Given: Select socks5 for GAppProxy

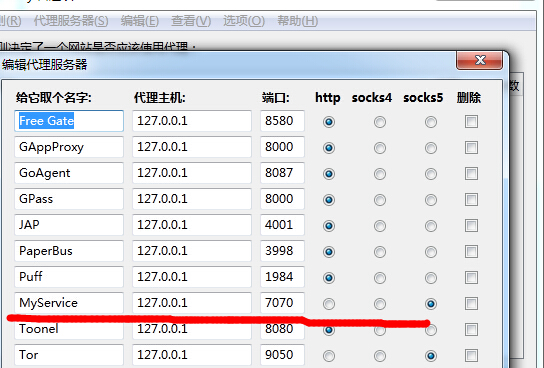Looking at the screenshot, I should click(x=431, y=148).
